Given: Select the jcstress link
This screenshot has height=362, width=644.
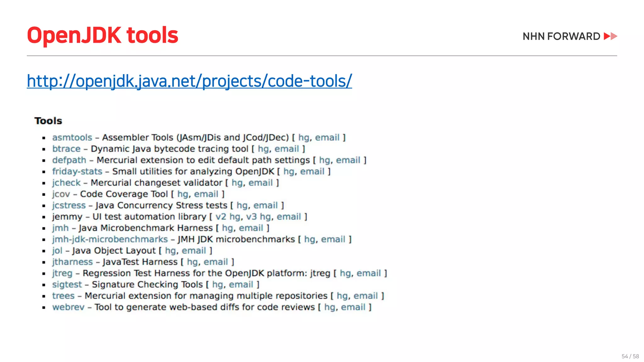Looking at the screenshot, I should tap(69, 206).
